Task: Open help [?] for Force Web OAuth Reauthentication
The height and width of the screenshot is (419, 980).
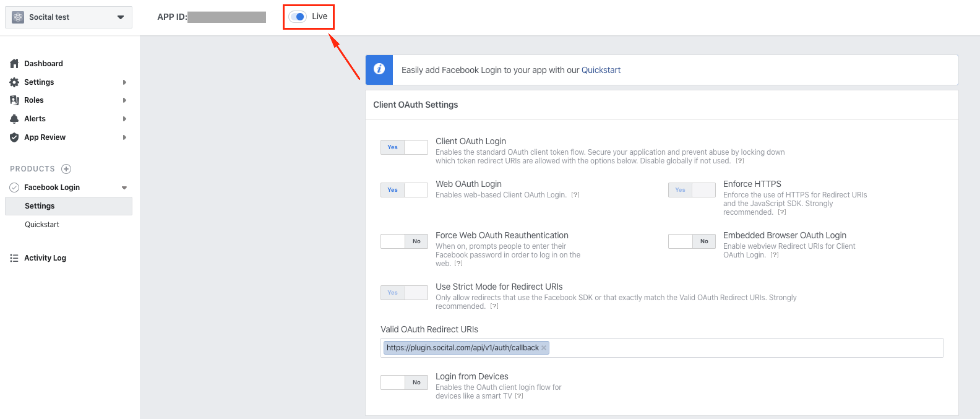Action: point(458,264)
